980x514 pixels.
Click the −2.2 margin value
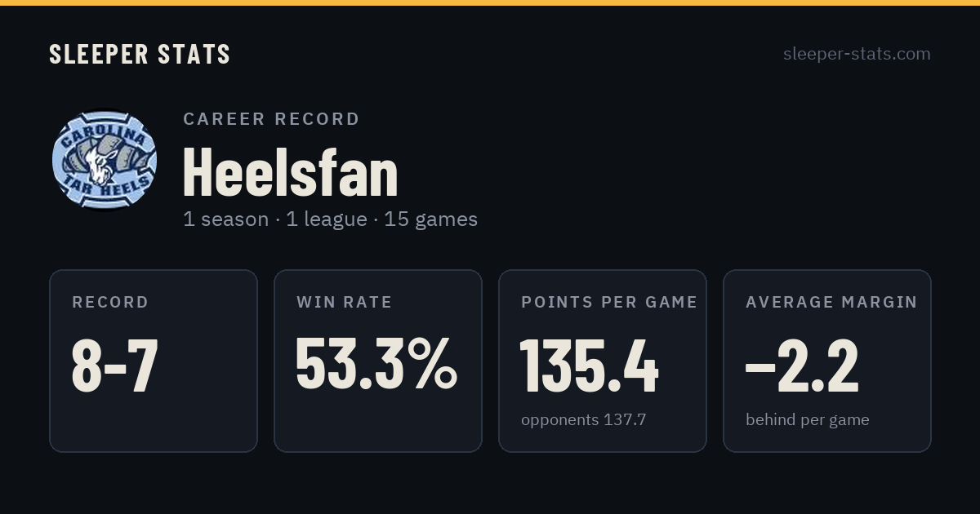[803, 365]
